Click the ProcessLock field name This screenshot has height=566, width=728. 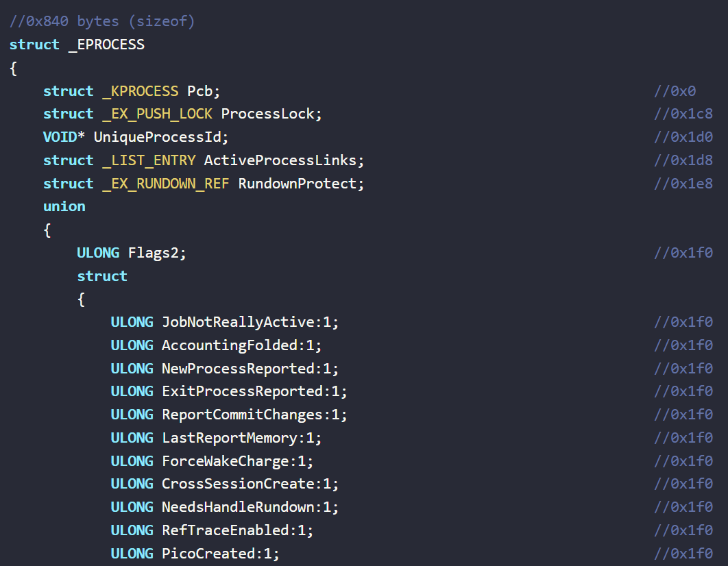[267, 114]
